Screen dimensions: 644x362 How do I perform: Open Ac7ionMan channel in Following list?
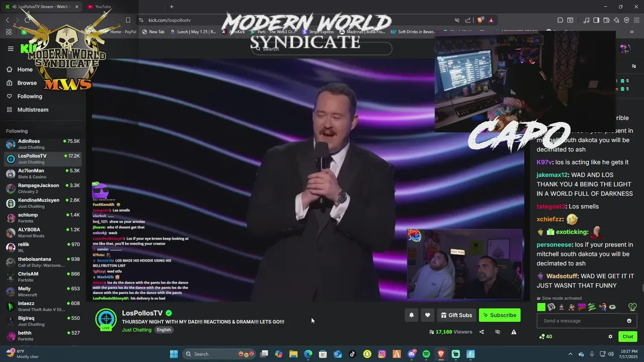(x=43, y=173)
